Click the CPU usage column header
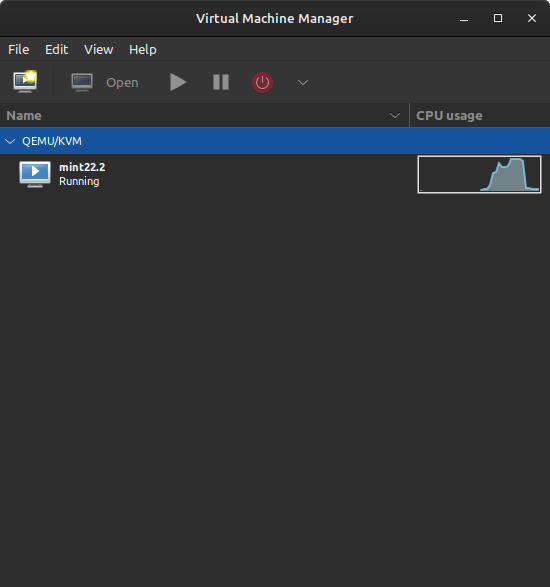This screenshot has width=550, height=587. 480,115
